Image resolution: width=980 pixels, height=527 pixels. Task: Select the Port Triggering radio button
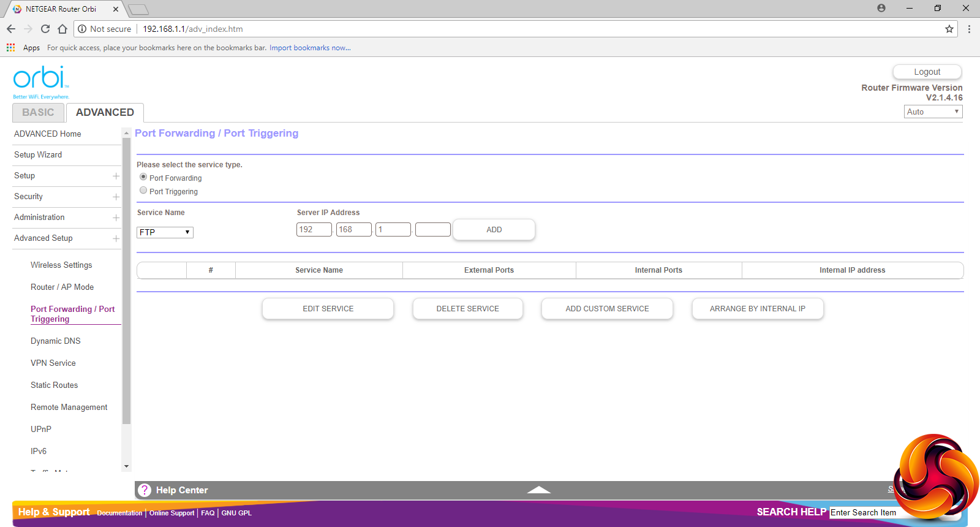pos(143,191)
